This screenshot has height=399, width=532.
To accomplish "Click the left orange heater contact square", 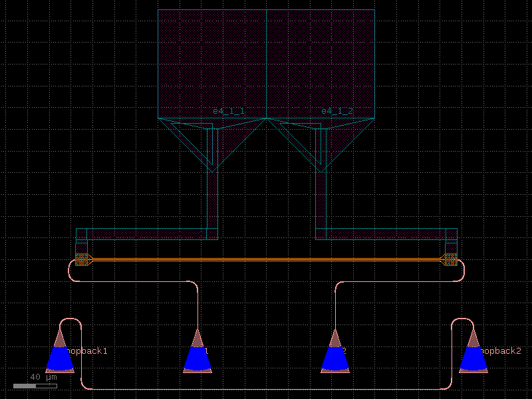I will [81, 260].
